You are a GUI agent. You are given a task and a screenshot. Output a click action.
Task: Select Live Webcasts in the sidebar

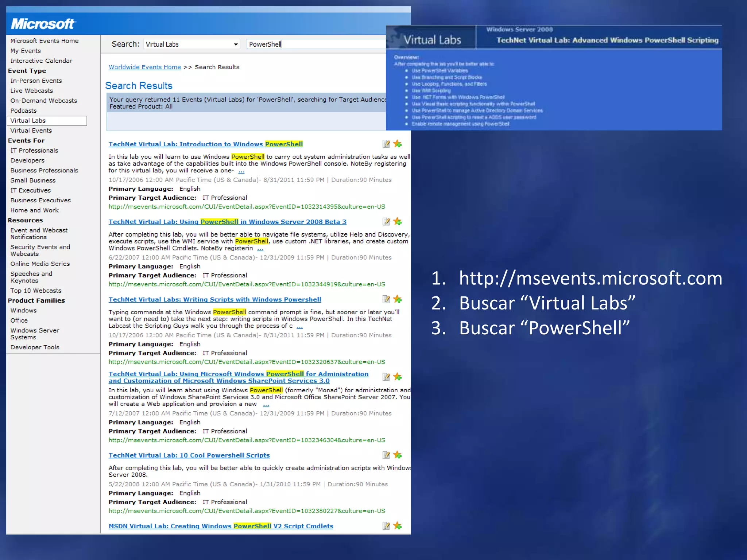(32, 90)
